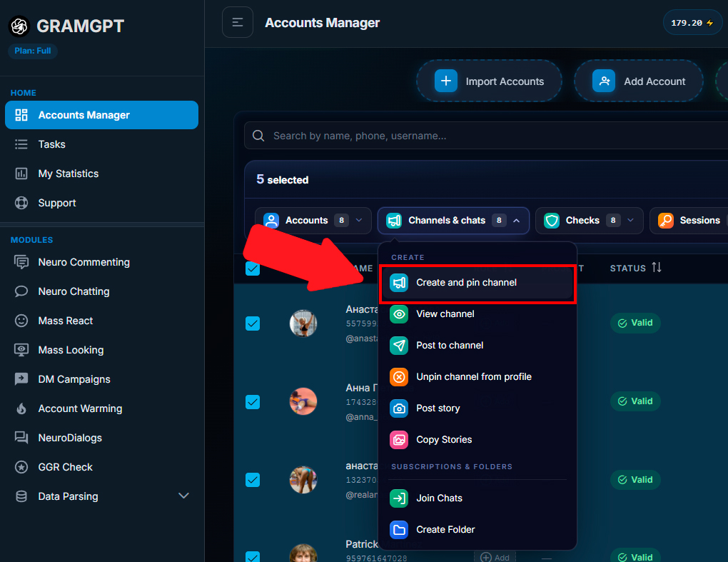Click the My Statistics chart icon

click(21, 174)
